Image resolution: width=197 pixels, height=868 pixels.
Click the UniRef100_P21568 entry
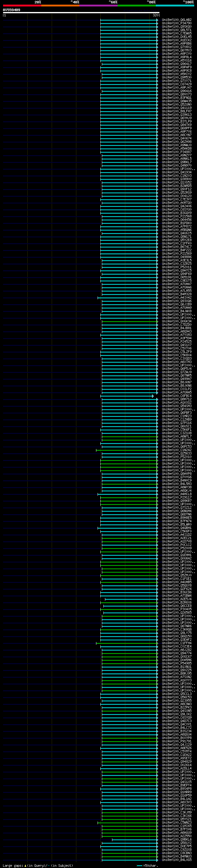pyautogui.click(x=177, y=216)
